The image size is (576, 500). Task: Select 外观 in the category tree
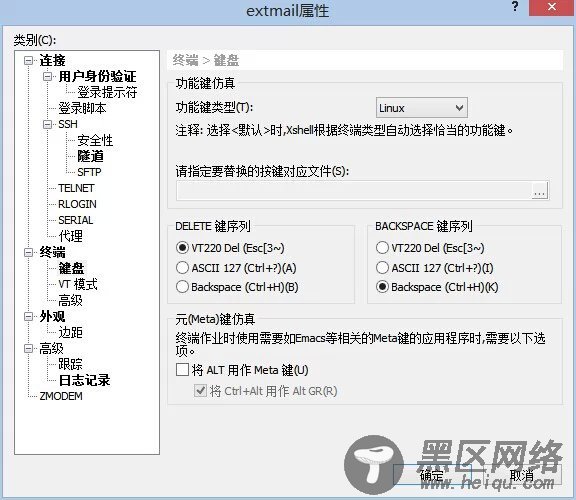pos(52,316)
